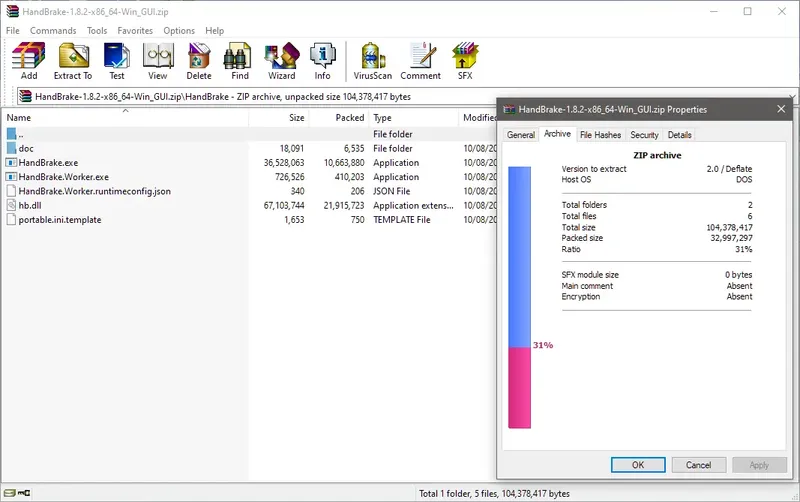The width and height of the screenshot is (800, 502).
Task: Switch to the Security tab
Action: (x=644, y=135)
